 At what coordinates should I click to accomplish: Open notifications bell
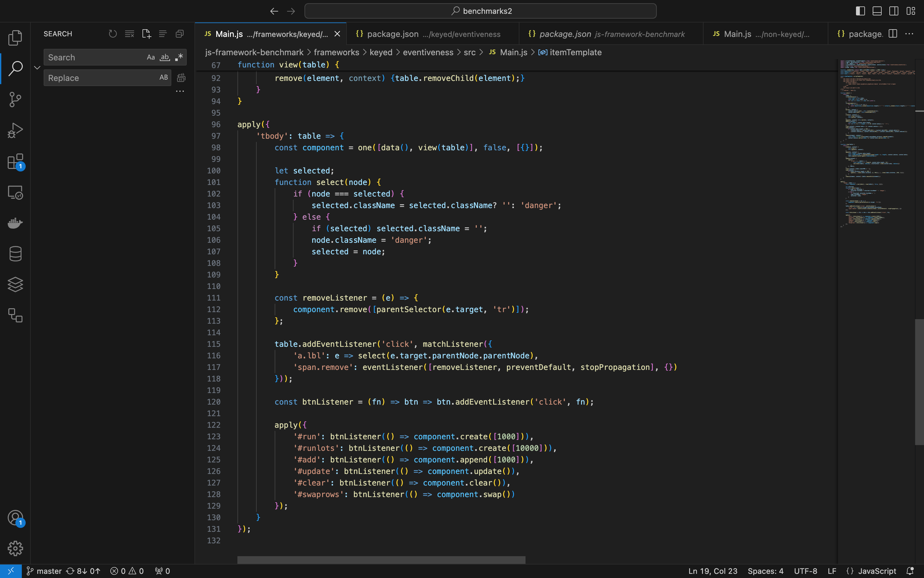point(910,571)
